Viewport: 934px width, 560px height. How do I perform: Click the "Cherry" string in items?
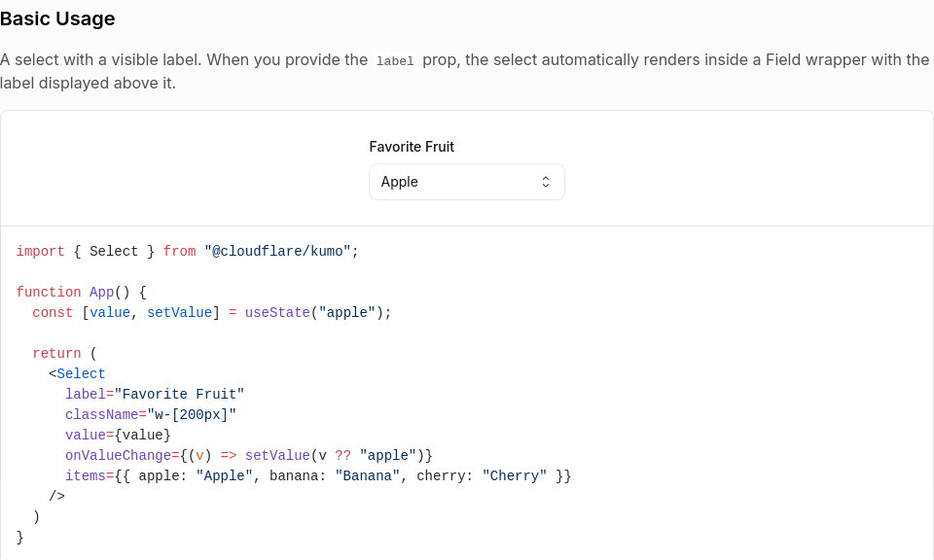tap(515, 476)
